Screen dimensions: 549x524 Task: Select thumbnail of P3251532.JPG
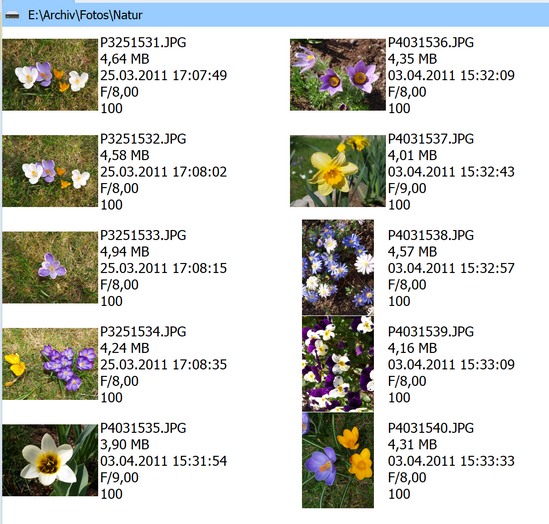[50, 171]
